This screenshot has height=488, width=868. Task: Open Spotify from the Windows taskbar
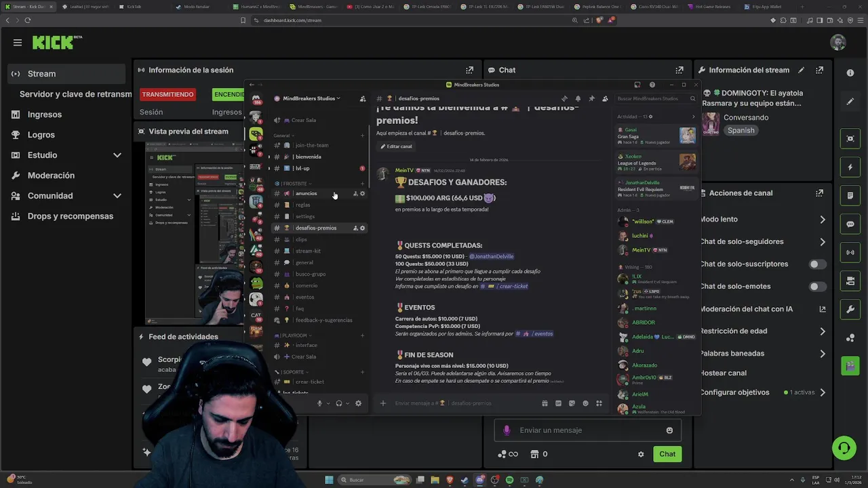coord(509,480)
